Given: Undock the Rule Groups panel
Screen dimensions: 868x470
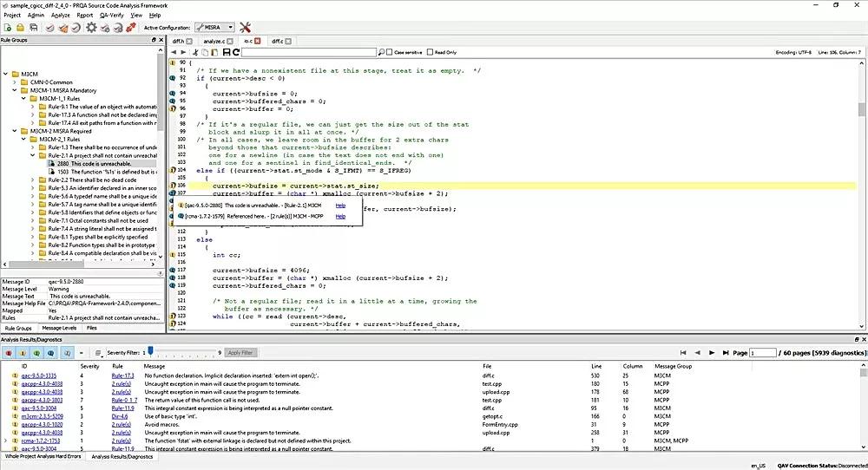Looking at the screenshot, I should pos(154,40).
